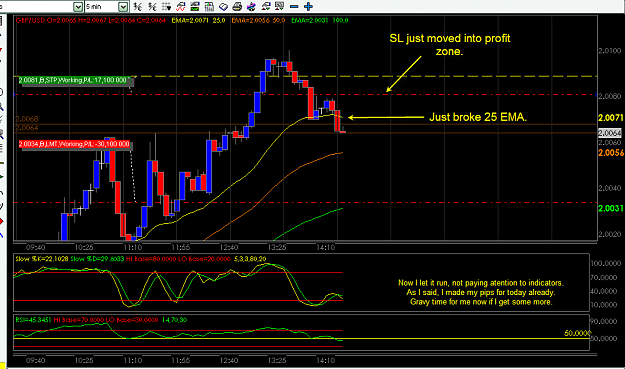The width and height of the screenshot is (625, 369).
Task: Click 'Slow %K=22.1028' stochastic header
Action: (41, 259)
